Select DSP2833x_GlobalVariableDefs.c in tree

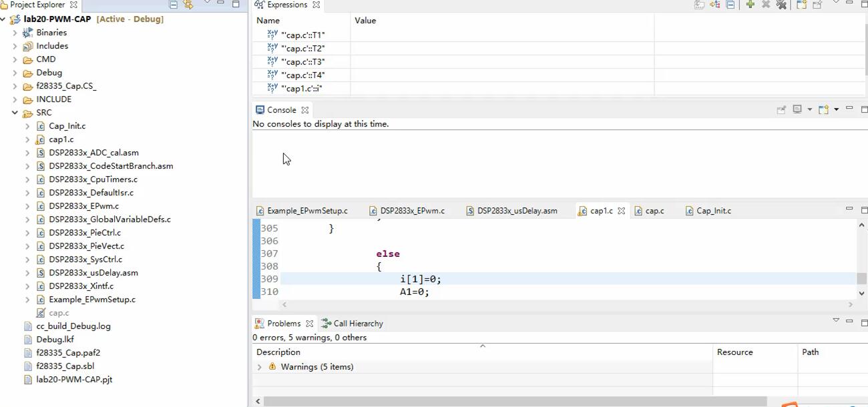coord(110,220)
